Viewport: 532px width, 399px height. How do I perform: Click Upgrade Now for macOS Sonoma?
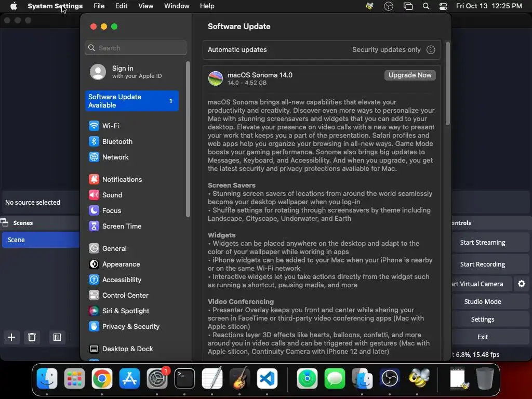click(x=410, y=75)
